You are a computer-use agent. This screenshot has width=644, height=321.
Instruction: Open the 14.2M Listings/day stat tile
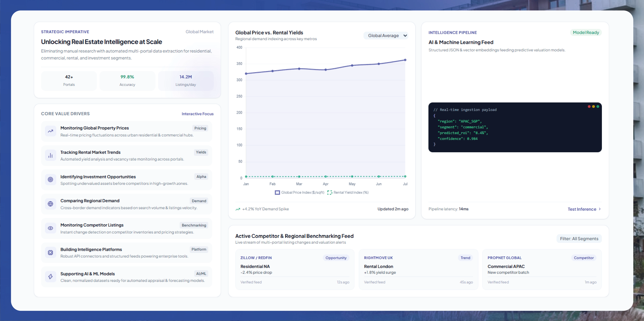click(x=186, y=81)
